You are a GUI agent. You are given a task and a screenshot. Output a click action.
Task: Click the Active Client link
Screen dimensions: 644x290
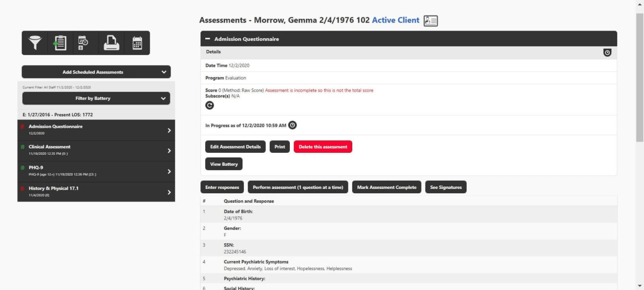(395, 20)
